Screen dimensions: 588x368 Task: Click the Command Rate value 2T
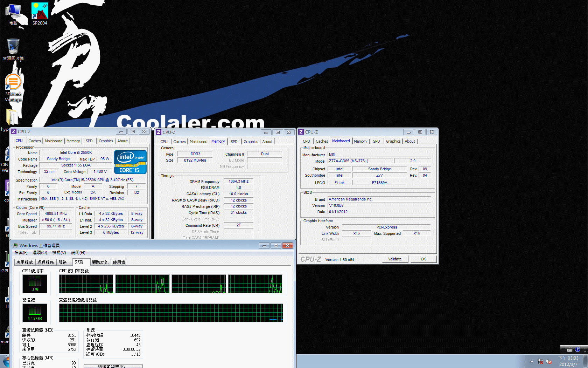click(x=238, y=225)
